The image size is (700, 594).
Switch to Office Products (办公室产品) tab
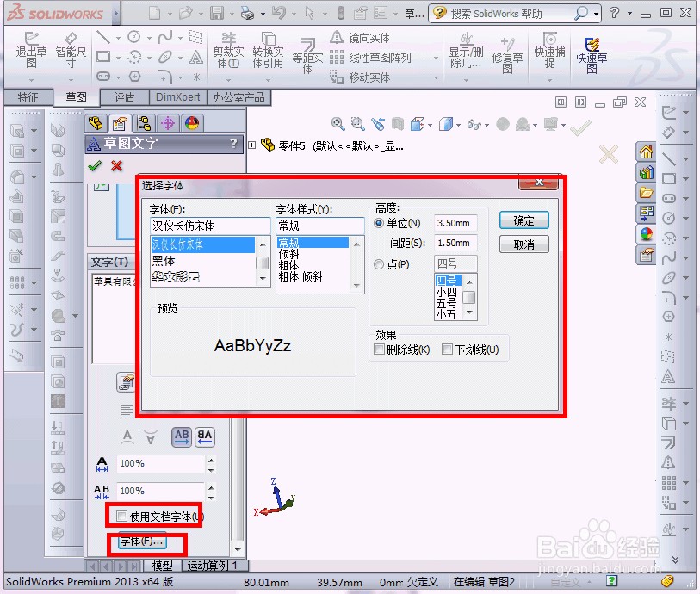coord(238,96)
